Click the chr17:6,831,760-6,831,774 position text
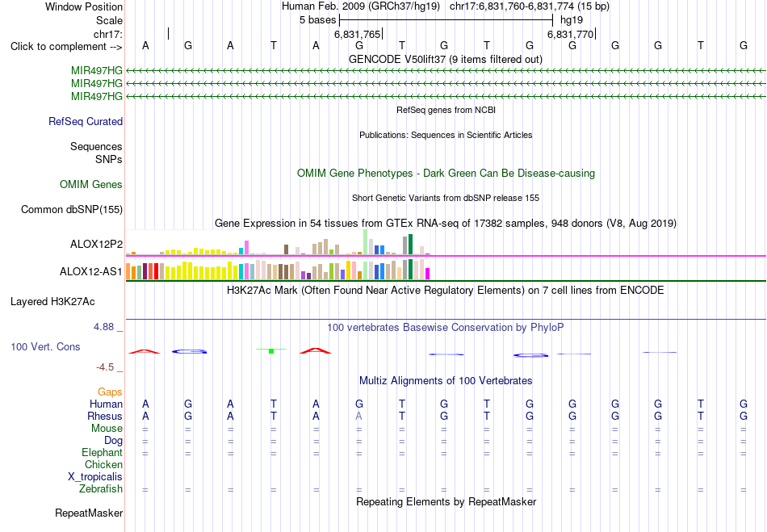This screenshot has height=532, width=767. (530, 6)
